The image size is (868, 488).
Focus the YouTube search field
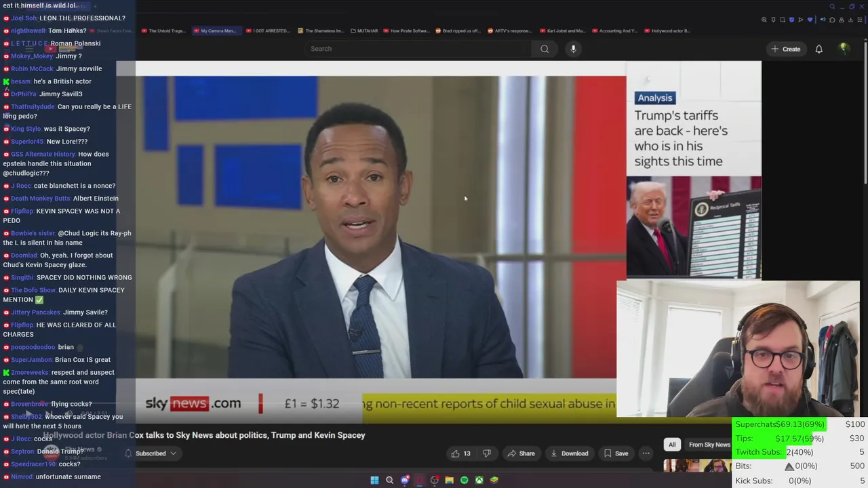(x=419, y=49)
